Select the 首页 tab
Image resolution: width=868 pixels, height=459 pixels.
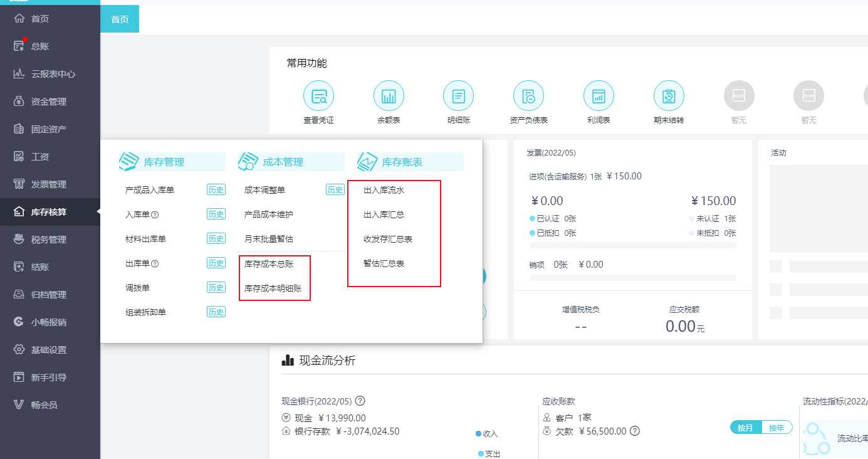pos(120,19)
